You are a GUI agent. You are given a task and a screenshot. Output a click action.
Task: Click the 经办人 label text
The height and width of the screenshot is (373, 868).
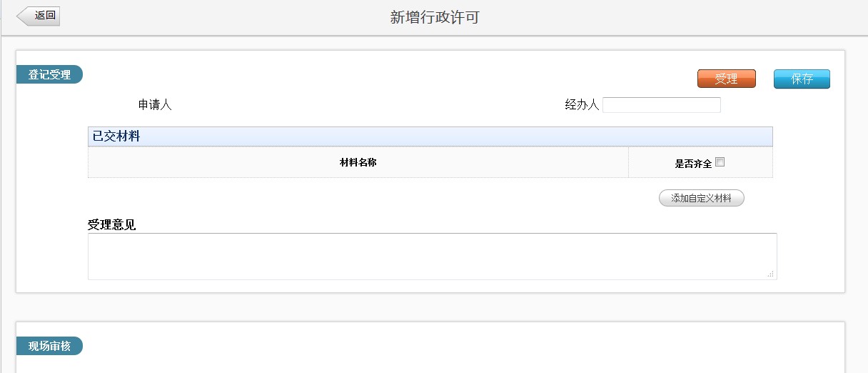pyautogui.click(x=581, y=105)
